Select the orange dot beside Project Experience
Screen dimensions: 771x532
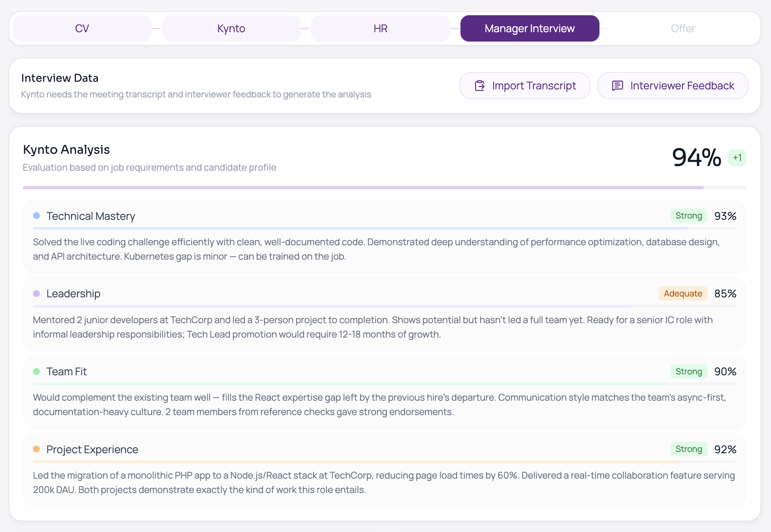pos(36,449)
